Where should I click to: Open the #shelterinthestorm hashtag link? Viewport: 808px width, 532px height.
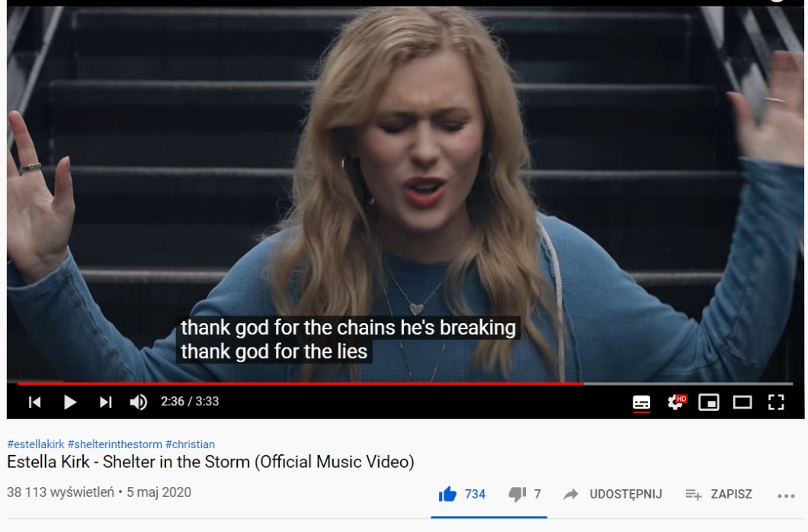[x=115, y=444]
